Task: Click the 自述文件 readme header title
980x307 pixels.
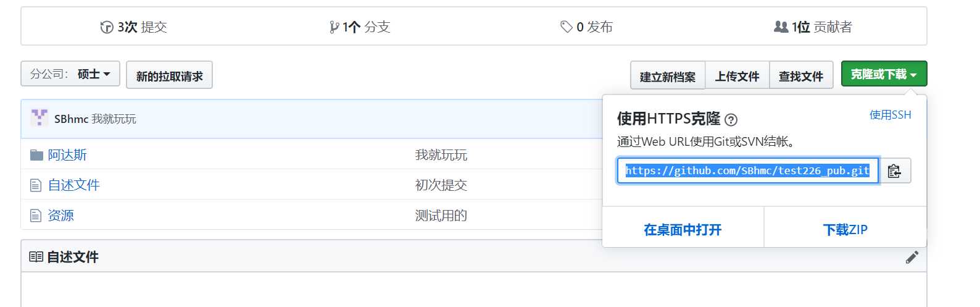Action: pyautogui.click(x=73, y=257)
